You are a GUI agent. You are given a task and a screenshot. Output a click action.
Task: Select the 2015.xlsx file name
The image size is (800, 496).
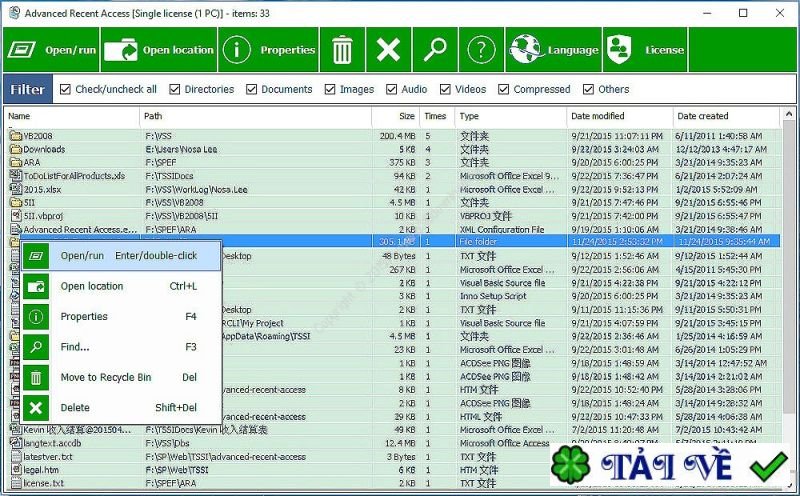pos(42,189)
